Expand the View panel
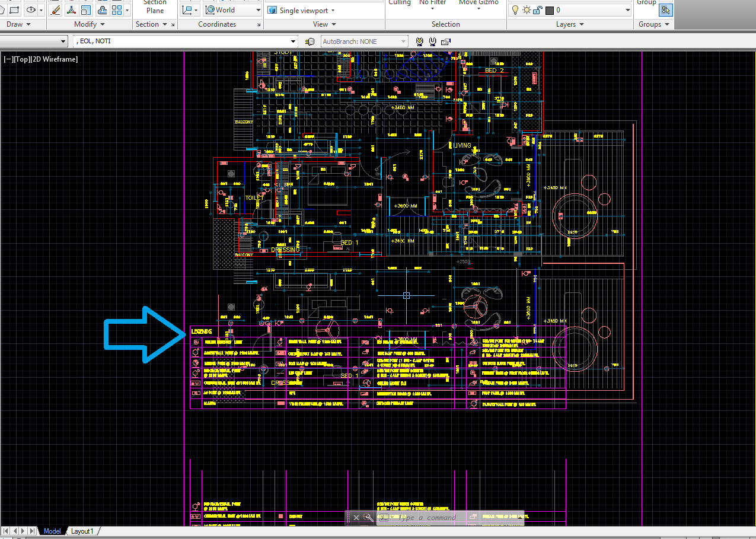This screenshot has height=539, width=756. [x=324, y=24]
